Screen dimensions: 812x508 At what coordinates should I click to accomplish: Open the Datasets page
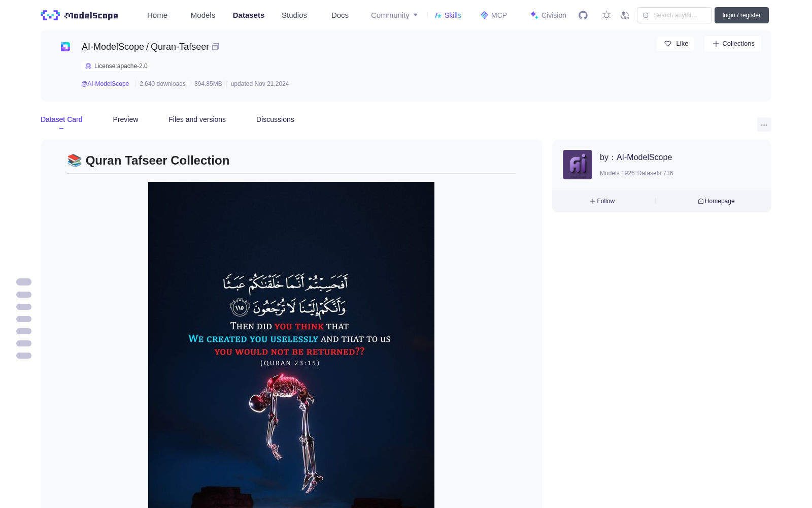pos(249,15)
